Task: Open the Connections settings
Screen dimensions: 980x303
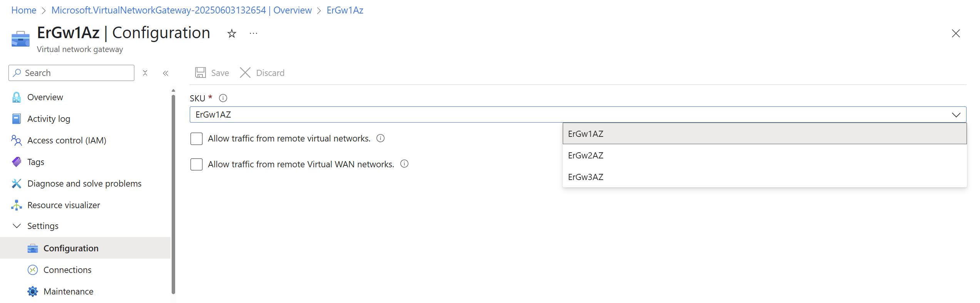Action: (67, 269)
